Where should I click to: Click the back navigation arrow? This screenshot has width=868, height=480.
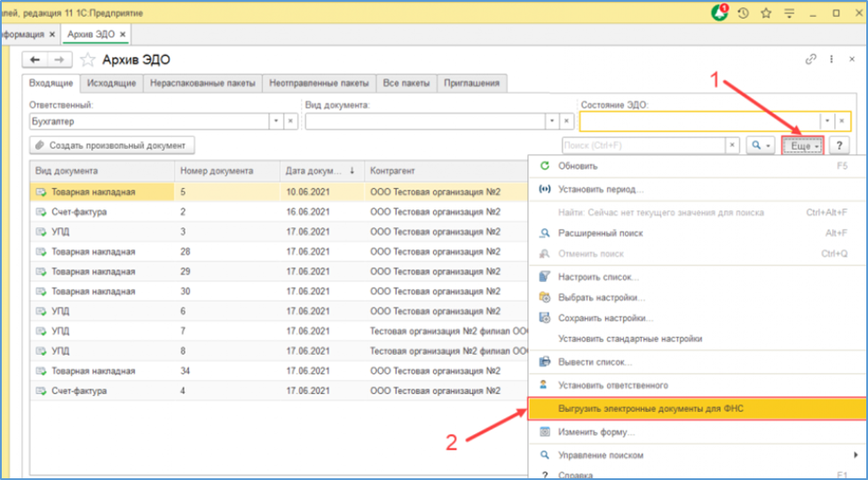pyautogui.click(x=35, y=59)
